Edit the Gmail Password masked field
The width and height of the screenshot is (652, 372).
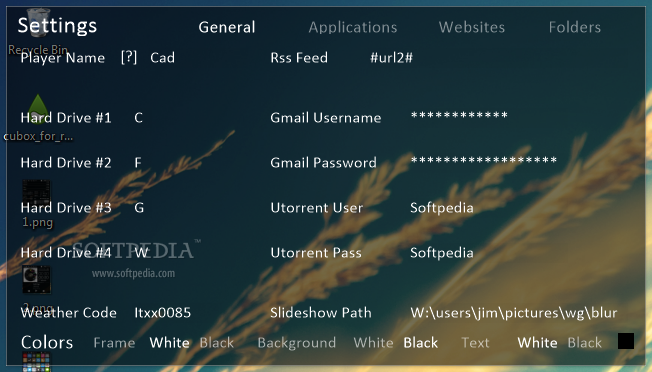click(484, 160)
